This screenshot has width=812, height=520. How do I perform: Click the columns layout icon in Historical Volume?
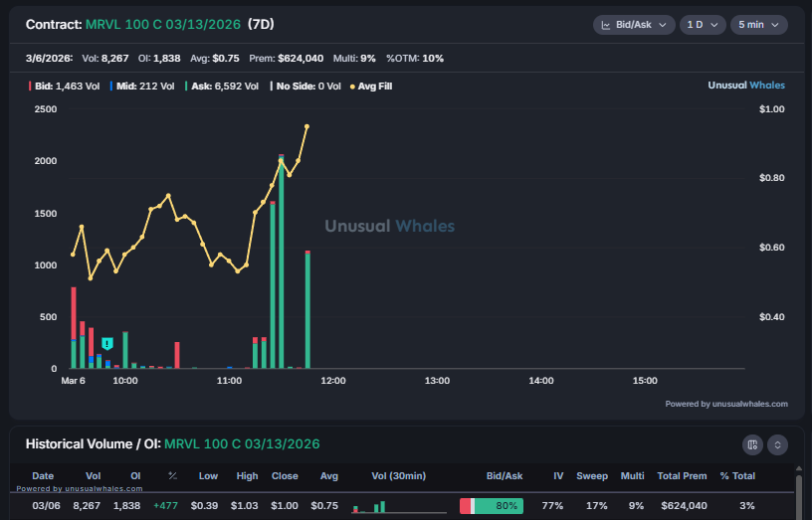[x=752, y=444]
